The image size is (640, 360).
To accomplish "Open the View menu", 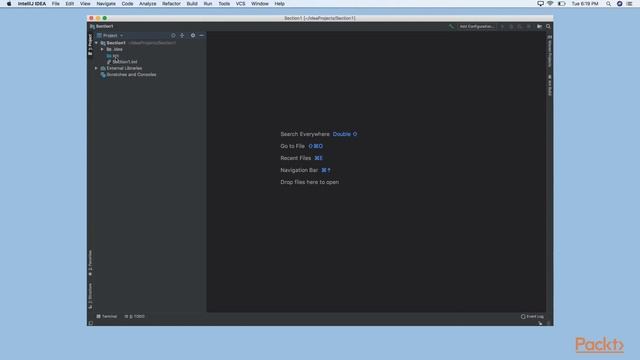I will tap(85, 4).
